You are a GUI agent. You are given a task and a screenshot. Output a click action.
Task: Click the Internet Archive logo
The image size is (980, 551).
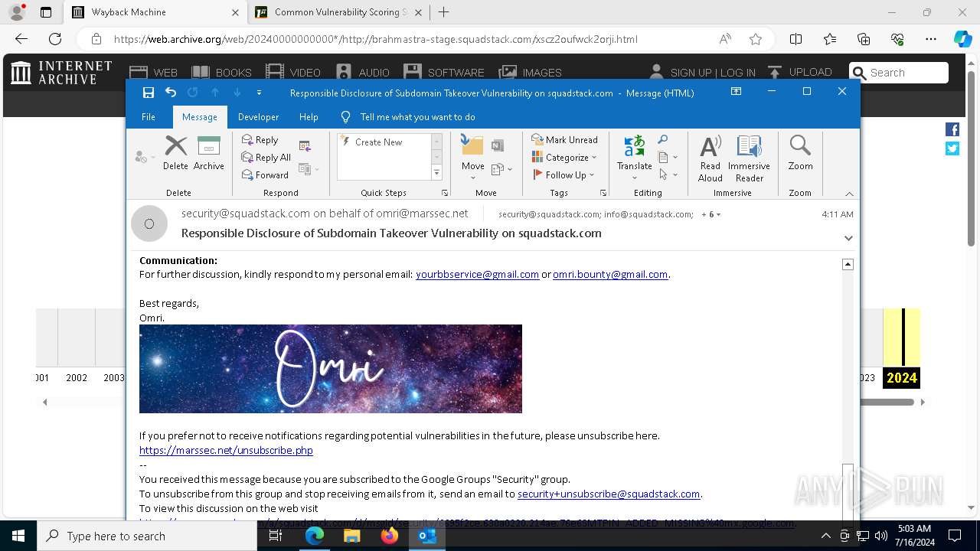(61, 72)
